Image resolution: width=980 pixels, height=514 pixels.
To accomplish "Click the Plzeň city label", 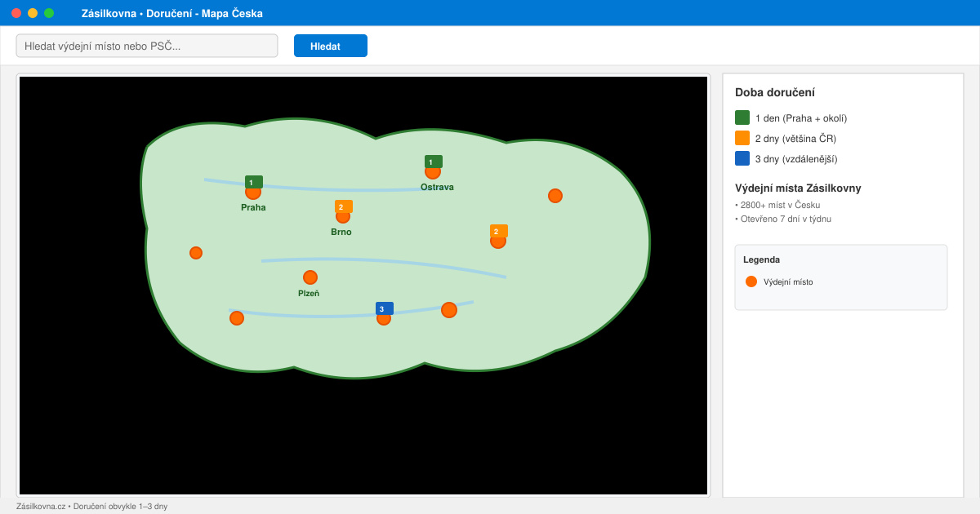I will [x=309, y=293].
